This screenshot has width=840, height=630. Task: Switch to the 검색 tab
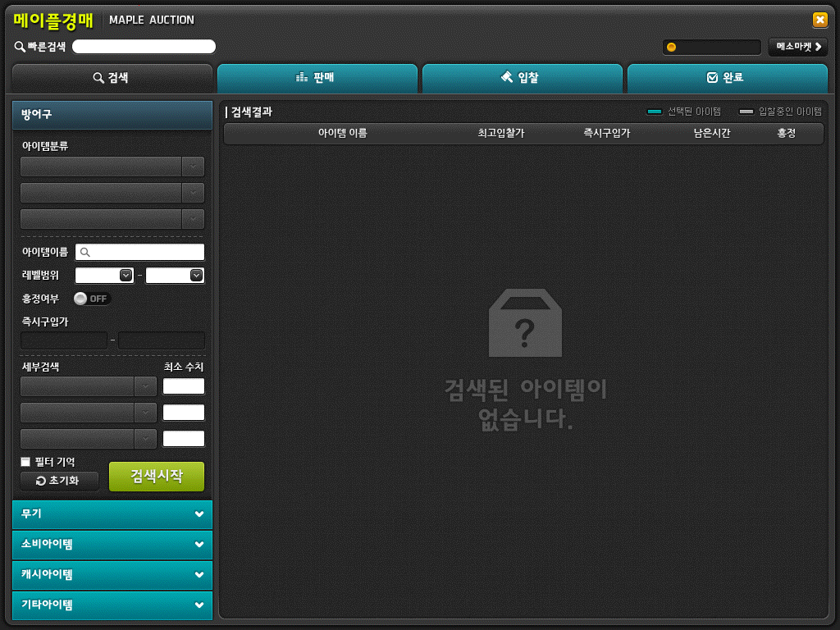click(112, 78)
